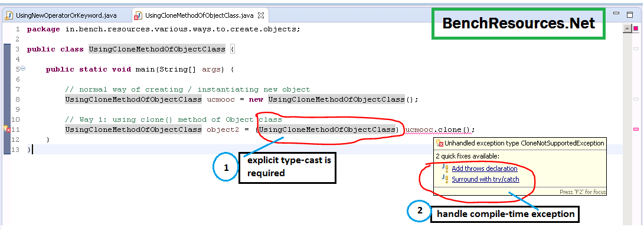
Task: Click error icon in the exception tooltip header
Action: point(440,143)
